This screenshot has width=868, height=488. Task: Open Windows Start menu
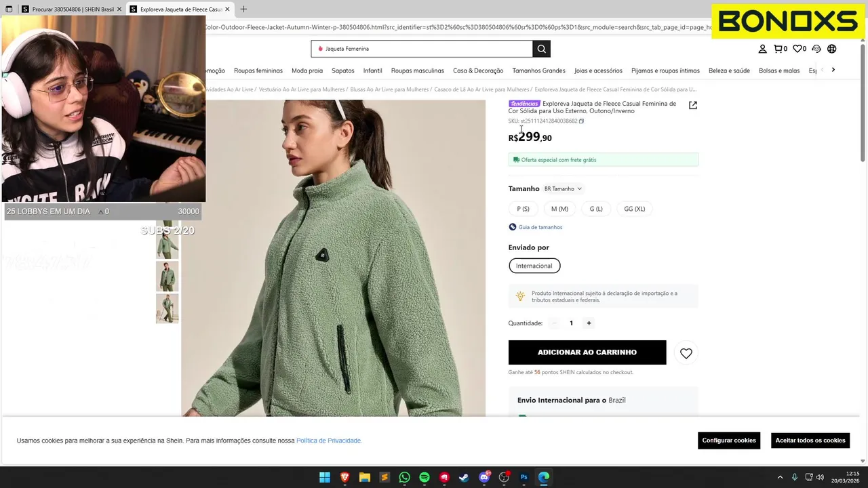[325, 477]
